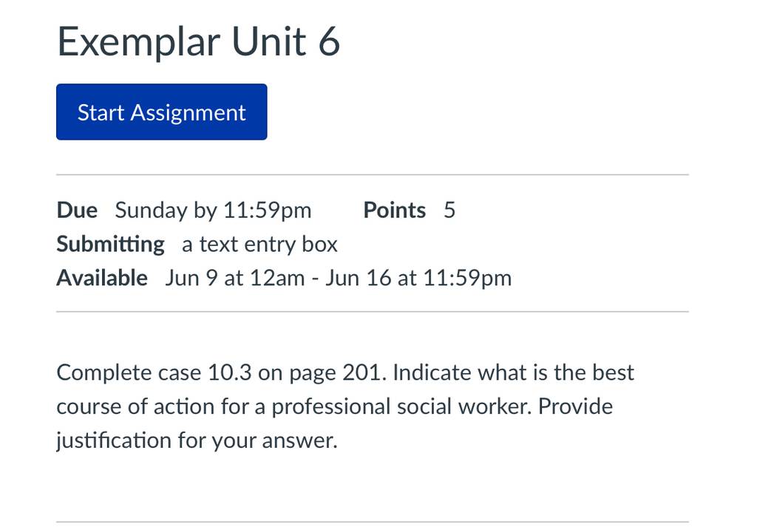Select the Exemplar Unit 6 title
757x532 pixels.
(198, 42)
